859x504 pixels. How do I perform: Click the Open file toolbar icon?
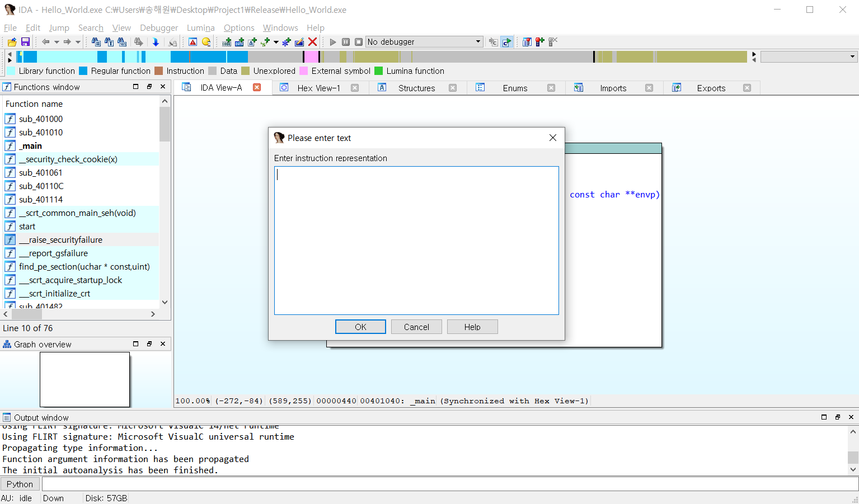pyautogui.click(x=12, y=42)
